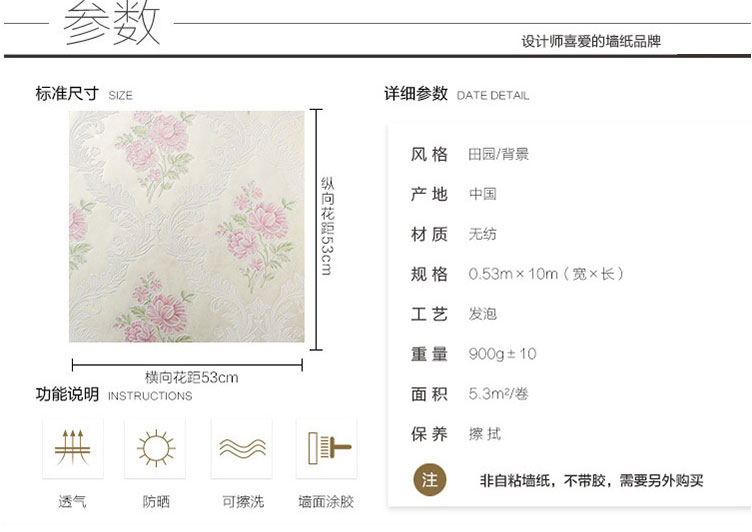
Task: Click the floral wallpaper sample image
Action: pos(187,226)
